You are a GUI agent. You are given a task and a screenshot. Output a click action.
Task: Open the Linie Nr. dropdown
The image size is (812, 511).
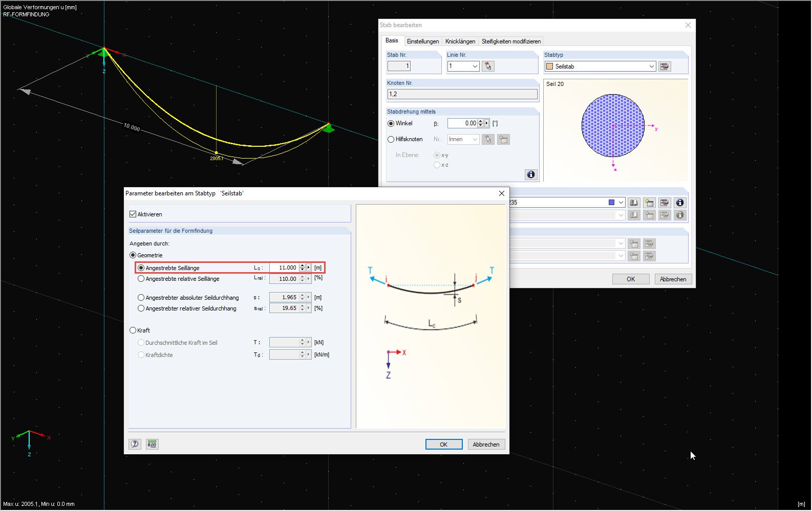coord(475,66)
